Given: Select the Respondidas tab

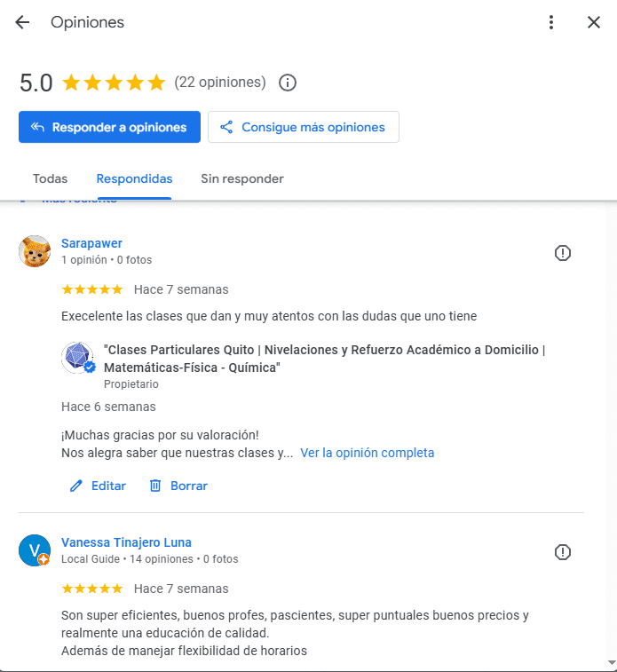Looking at the screenshot, I should (x=134, y=178).
